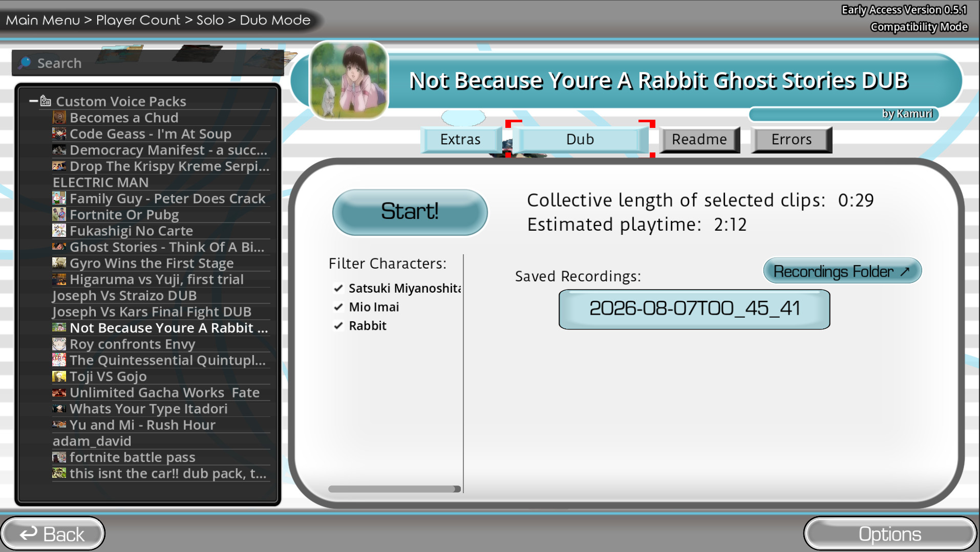Click the pack cover art thumbnail
This screenshot has width=980, height=552.
click(x=349, y=80)
